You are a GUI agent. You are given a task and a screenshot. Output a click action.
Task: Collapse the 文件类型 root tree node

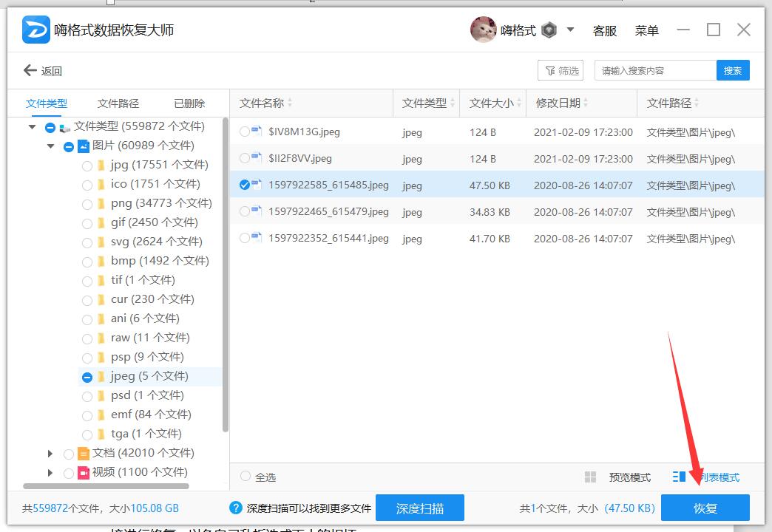pos(33,127)
